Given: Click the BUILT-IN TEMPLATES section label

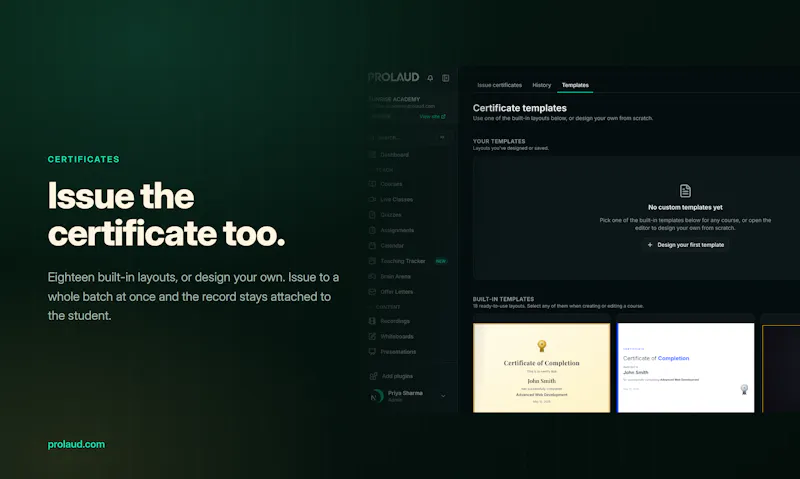Looking at the screenshot, I should [503, 299].
